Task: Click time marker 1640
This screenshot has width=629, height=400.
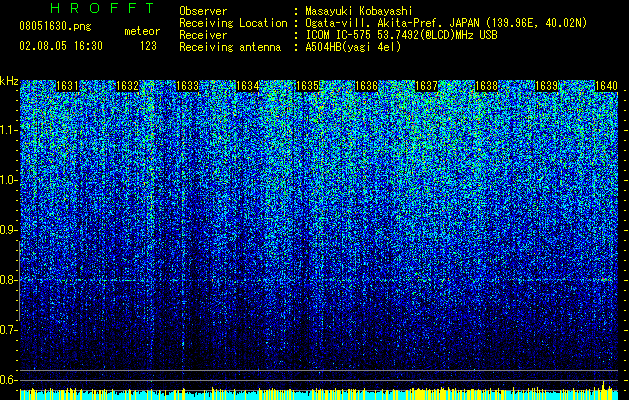Action: coord(606,86)
